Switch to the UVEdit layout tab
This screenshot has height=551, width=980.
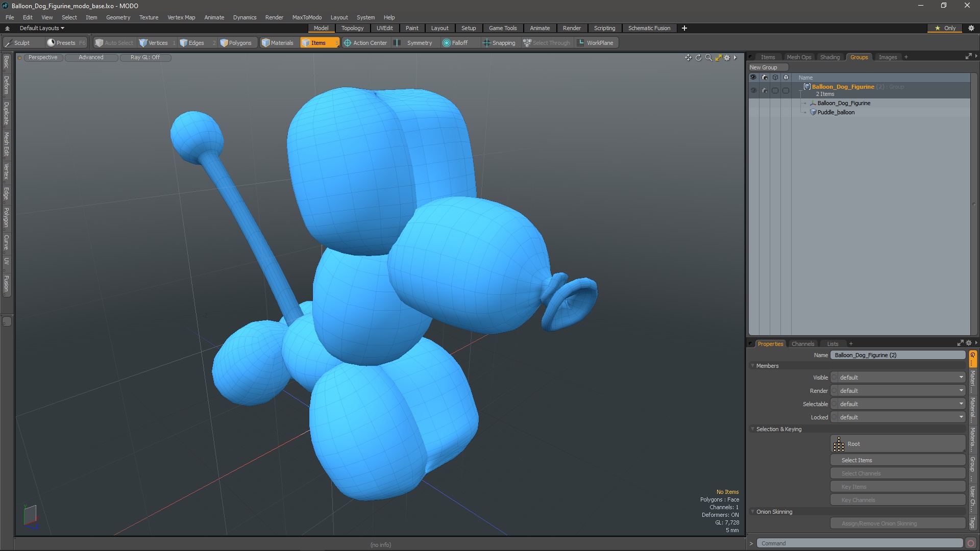384,28
